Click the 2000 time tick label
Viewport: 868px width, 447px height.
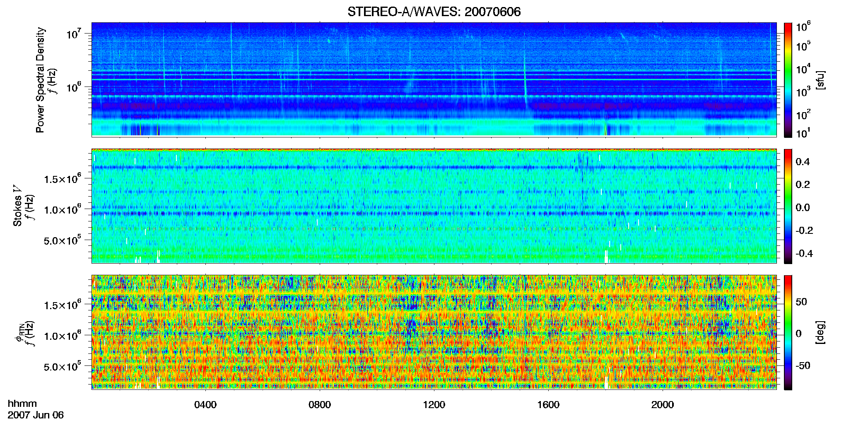[x=663, y=404]
